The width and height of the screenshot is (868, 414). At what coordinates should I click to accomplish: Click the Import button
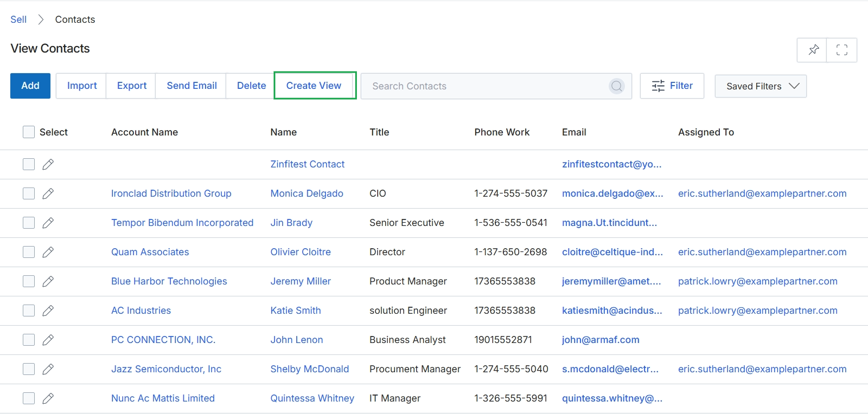82,86
